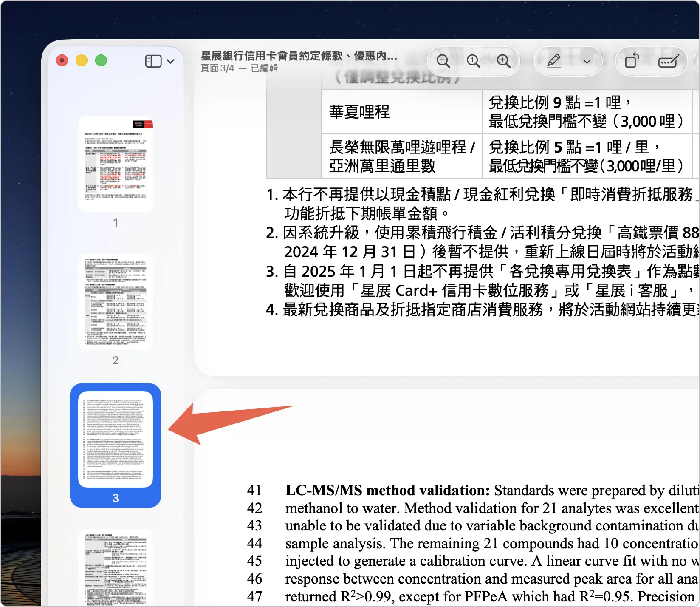Click line number 41
The image size is (700, 607).
tap(254, 491)
